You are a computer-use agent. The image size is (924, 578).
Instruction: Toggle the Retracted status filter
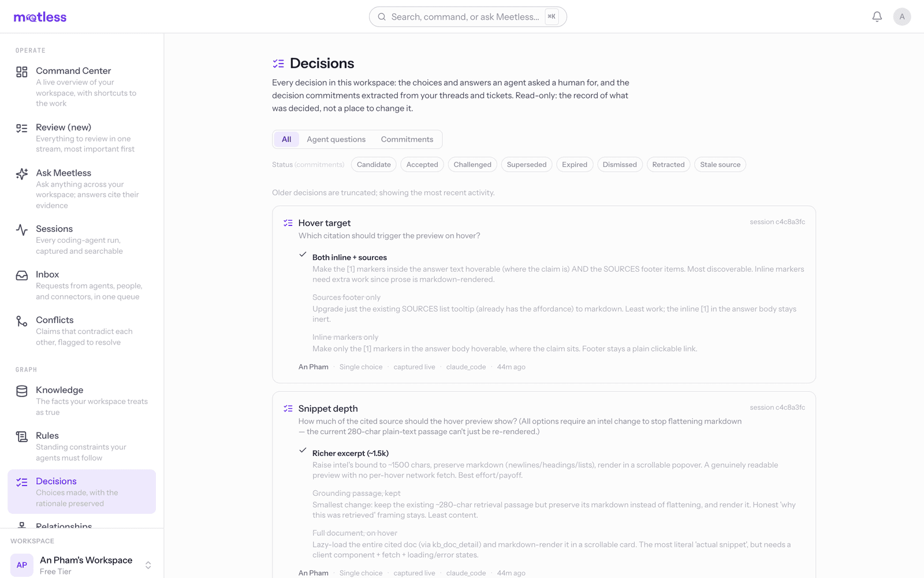(x=668, y=165)
